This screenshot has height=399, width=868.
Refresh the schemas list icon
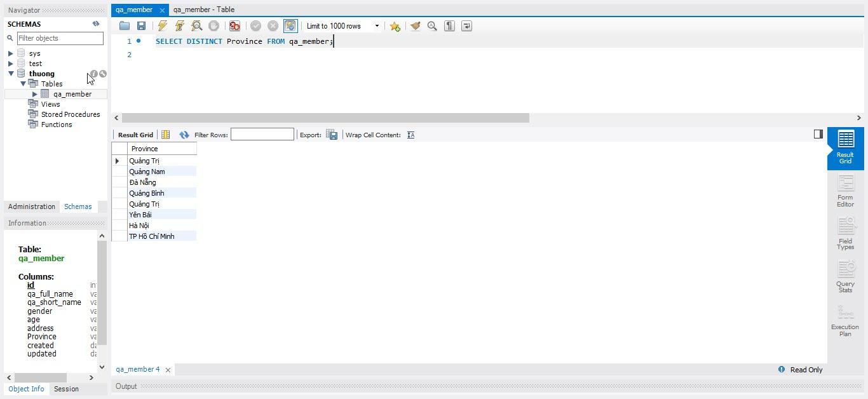(96, 24)
